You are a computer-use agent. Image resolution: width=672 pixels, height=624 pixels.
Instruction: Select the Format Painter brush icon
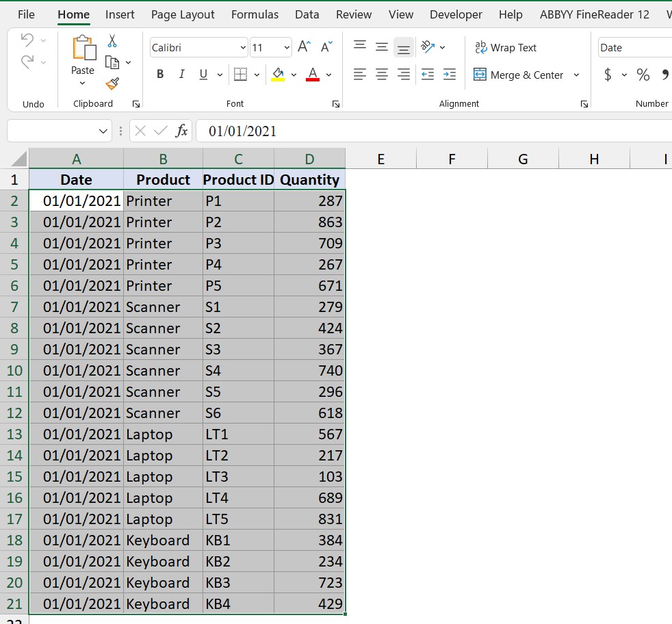[x=112, y=83]
